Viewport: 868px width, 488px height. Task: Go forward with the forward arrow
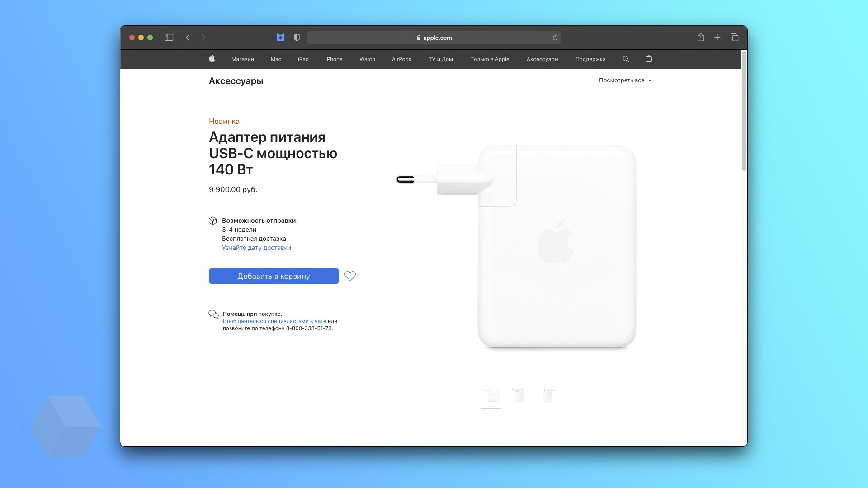point(203,38)
